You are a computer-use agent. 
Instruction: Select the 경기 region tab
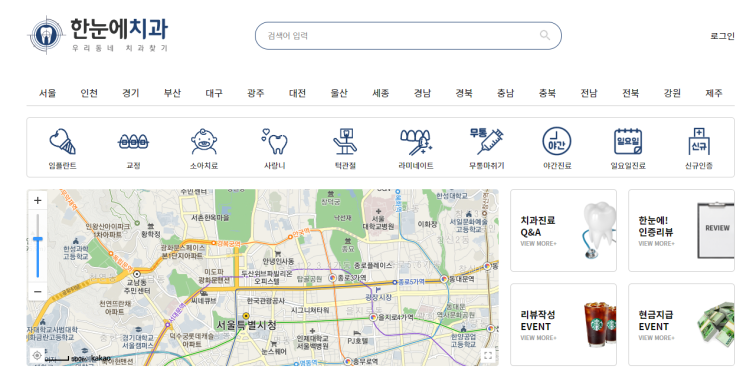click(131, 93)
